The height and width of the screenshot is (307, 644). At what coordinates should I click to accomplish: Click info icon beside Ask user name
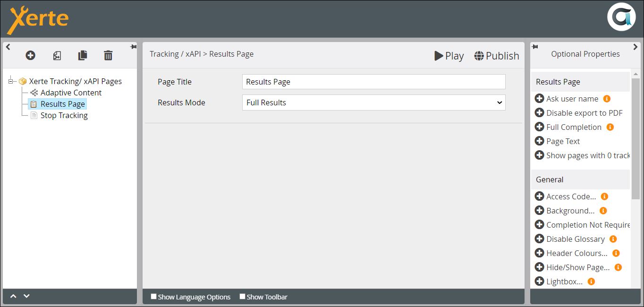(x=607, y=99)
